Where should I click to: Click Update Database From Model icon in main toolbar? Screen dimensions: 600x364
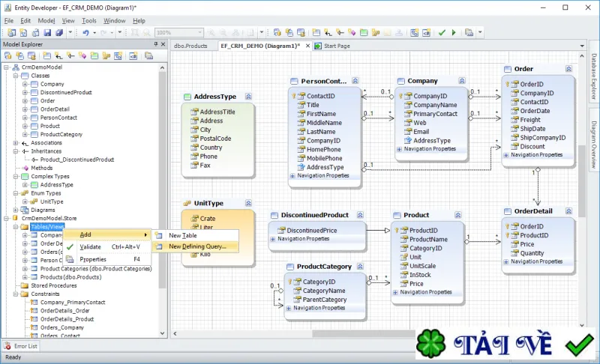(289, 33)
